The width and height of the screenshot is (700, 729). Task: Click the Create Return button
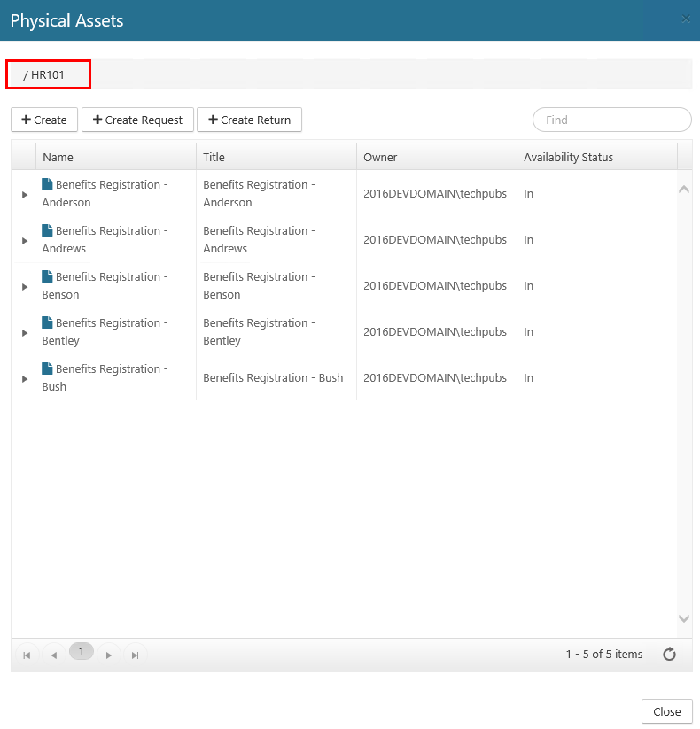[249, 120]
